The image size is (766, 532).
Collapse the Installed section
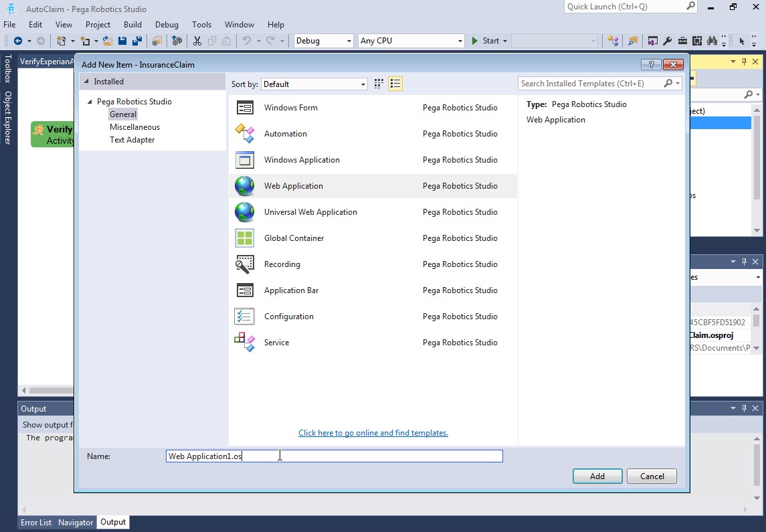coord(86,82)
